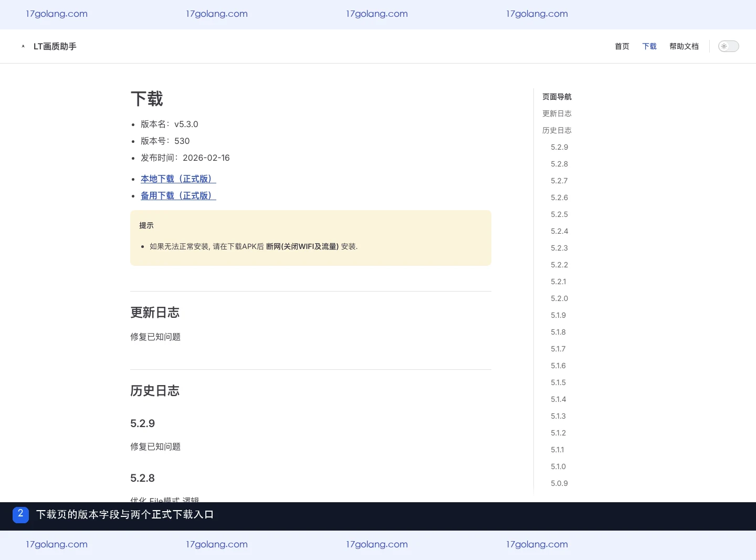Click the 更新日志 section heading
Viewport: 756px width, 560px height.
[x=155, y=313]
